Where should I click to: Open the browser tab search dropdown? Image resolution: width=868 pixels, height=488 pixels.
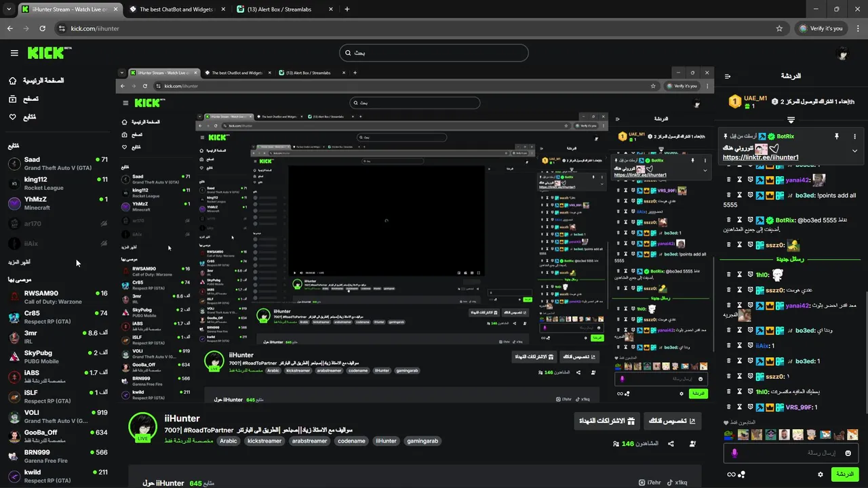coord(8,9)
